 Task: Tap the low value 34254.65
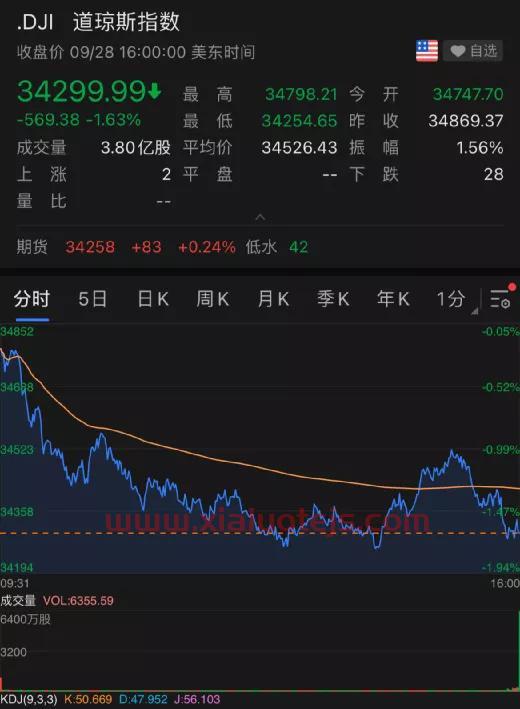[x=299, y=121]
